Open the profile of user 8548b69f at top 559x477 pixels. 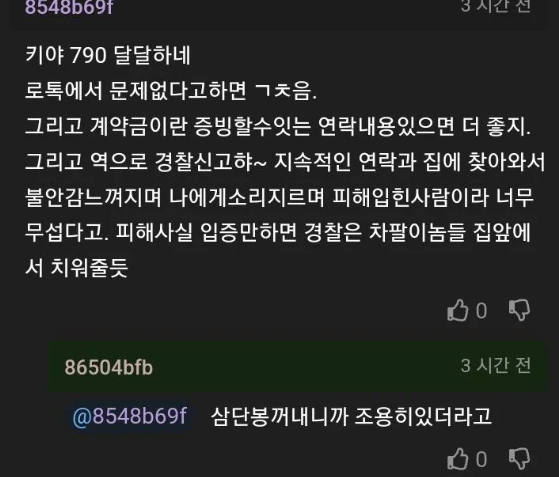tap(69, 7)
